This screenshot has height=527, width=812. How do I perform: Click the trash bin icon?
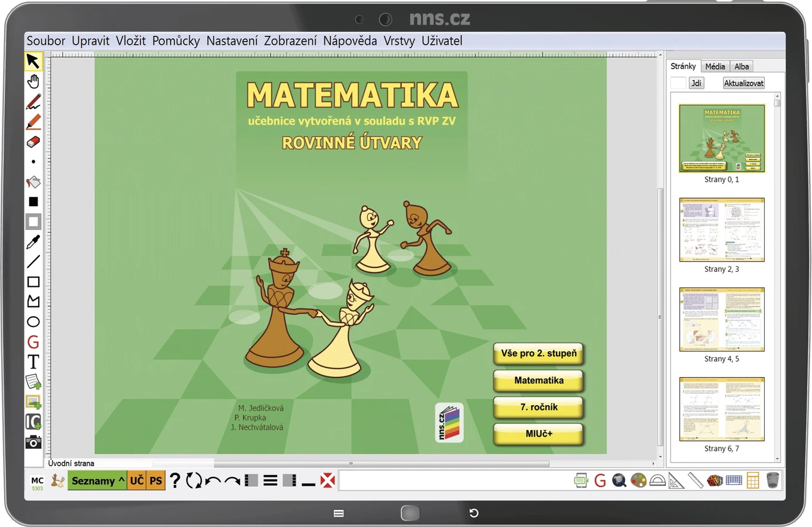pyautogui.click(x=773, y=480)
